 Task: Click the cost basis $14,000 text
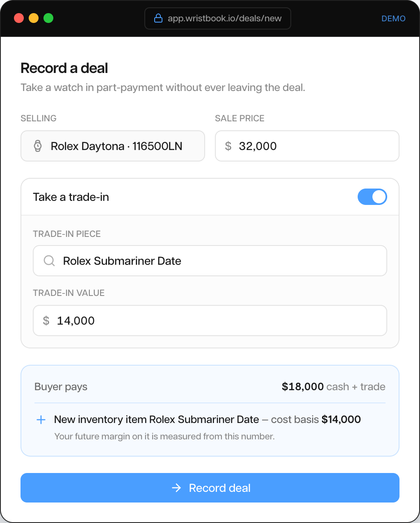tap(316, 419)
